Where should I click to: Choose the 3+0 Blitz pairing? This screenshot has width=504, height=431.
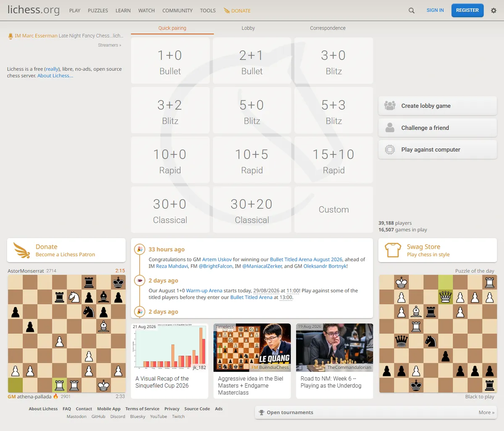[x=333, y=61]
